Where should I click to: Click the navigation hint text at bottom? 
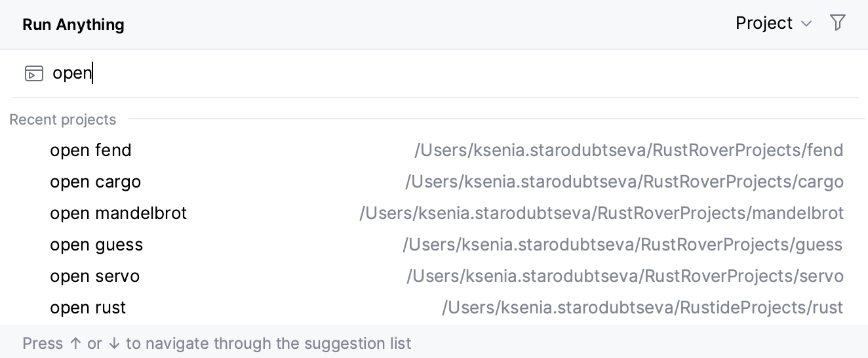click(216, 344)
